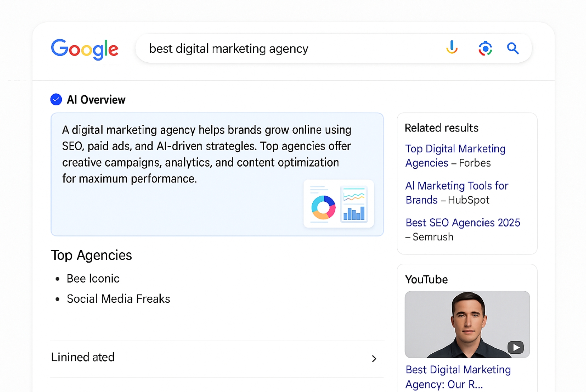
Task: Click in the search query field
Action: click(x=287, y=49)
